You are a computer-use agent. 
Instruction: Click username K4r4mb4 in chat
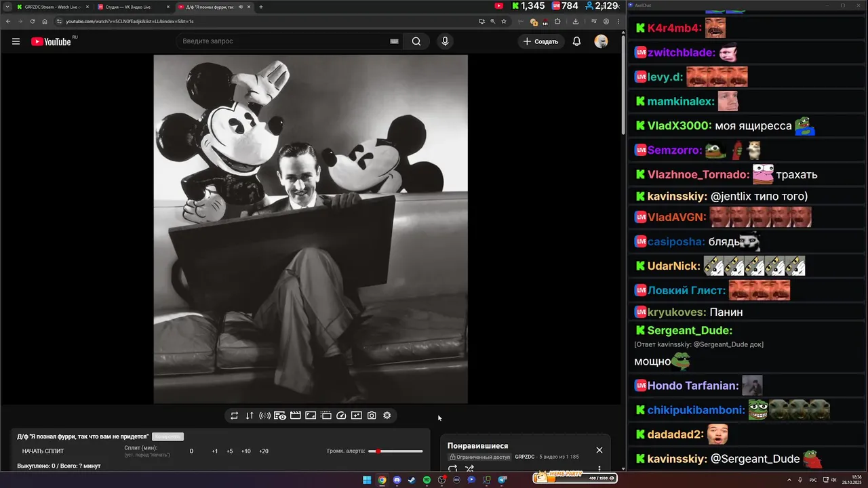click(x=674, y=28)
